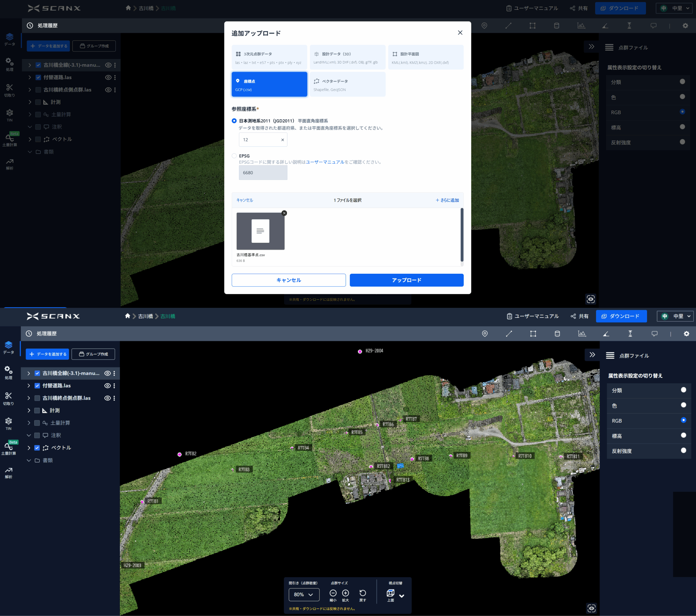The image size is (696, 616).
Task: Click the pink R7TB12 marker point
Action: pos(371,466)
